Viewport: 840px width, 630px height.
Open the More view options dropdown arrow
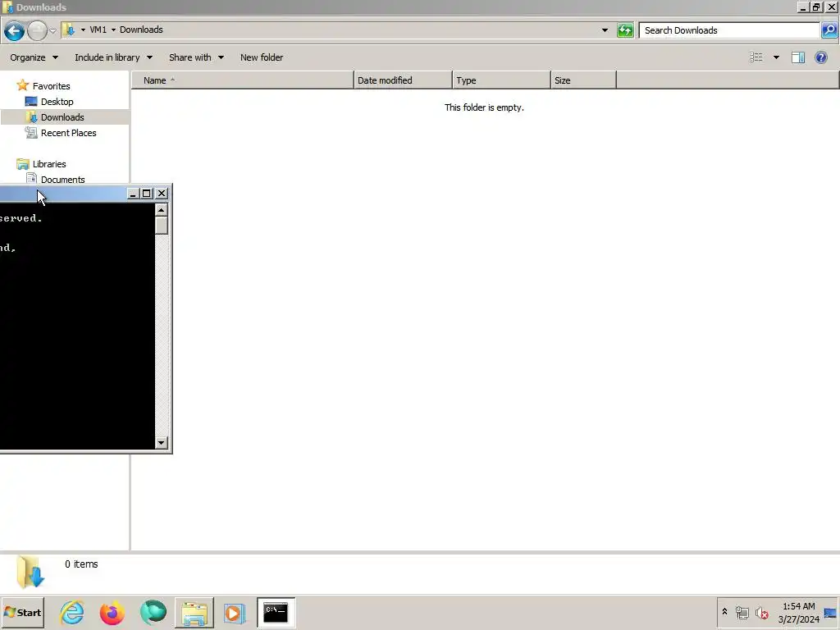pos(776,57)
